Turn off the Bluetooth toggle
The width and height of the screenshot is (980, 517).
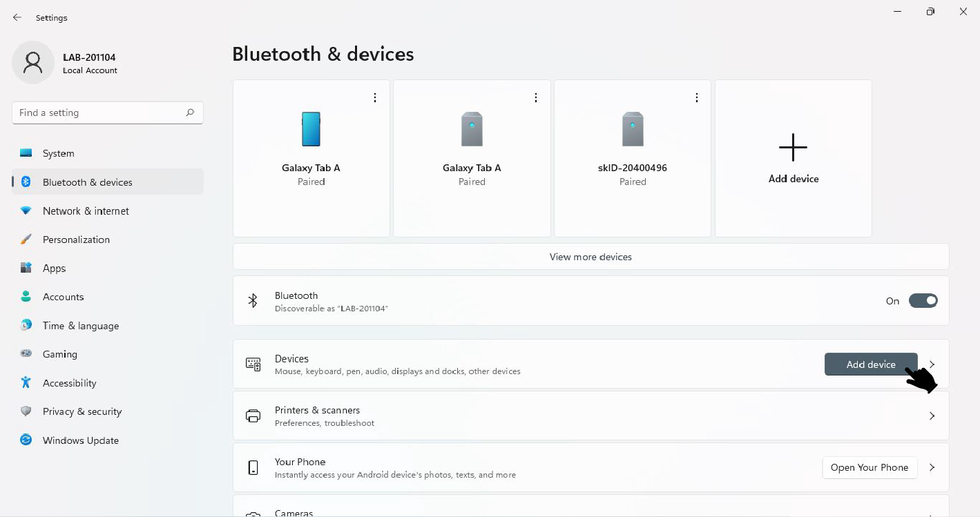pyautogui.click(x=923, y=300)
